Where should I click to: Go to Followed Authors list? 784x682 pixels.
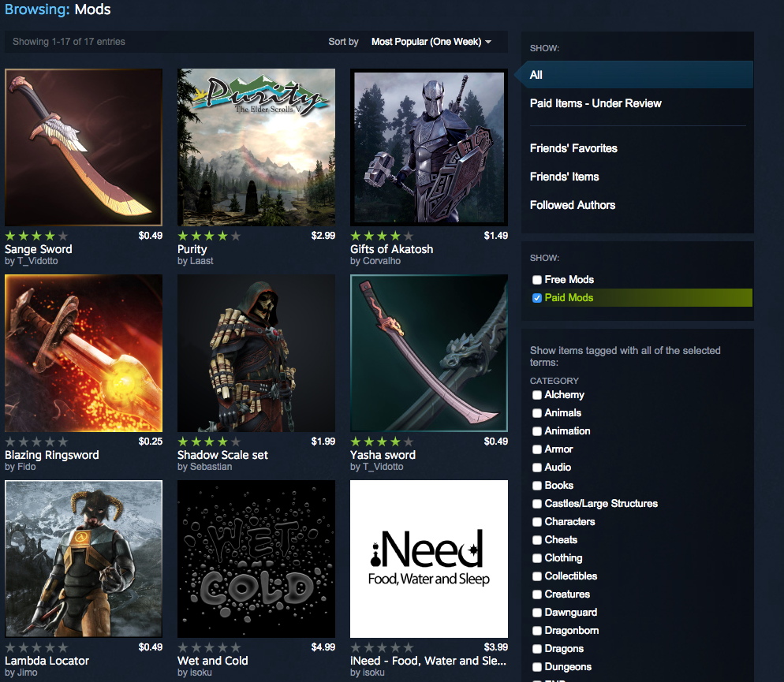pos(573,205)
